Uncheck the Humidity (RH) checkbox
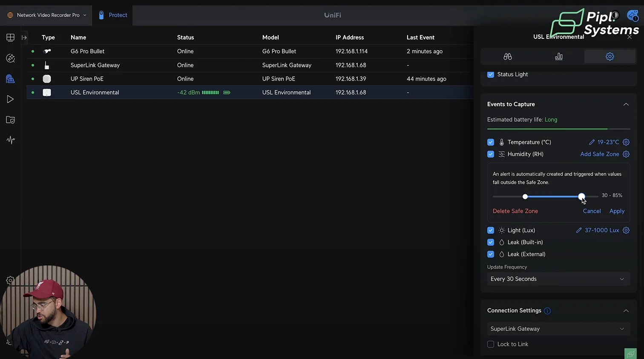644x359 pixels. pyautogui.click(x=491, y=154)
